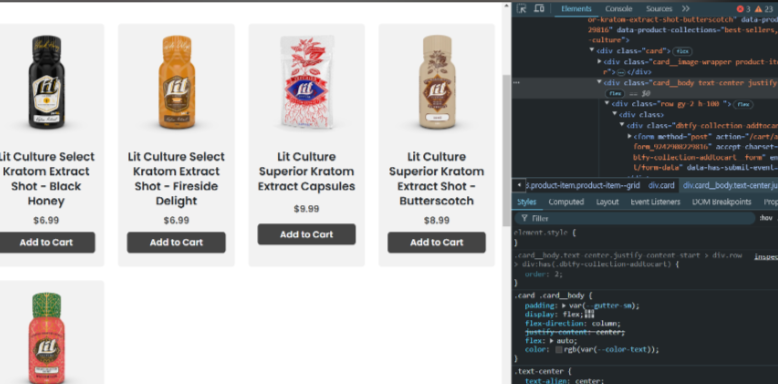Viewport: 778px width, 384px height.
Task: Click the filter funnel icon in Styles
Action: [524, 218]
